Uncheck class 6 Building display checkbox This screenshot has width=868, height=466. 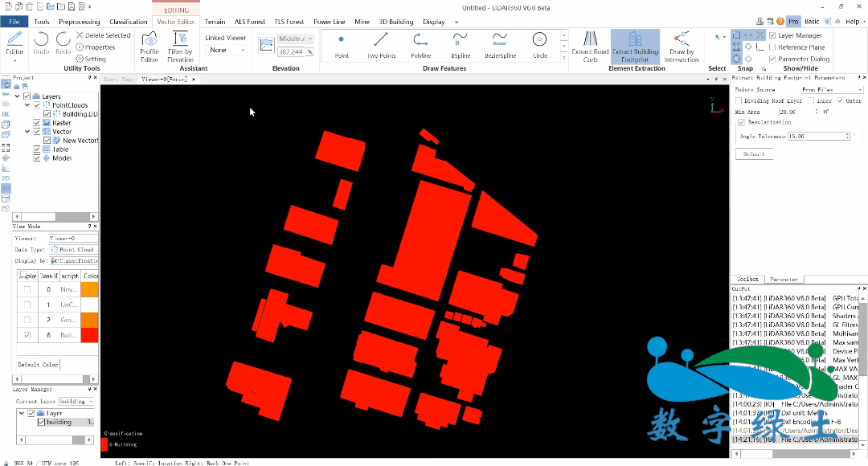tap(27, 335)
